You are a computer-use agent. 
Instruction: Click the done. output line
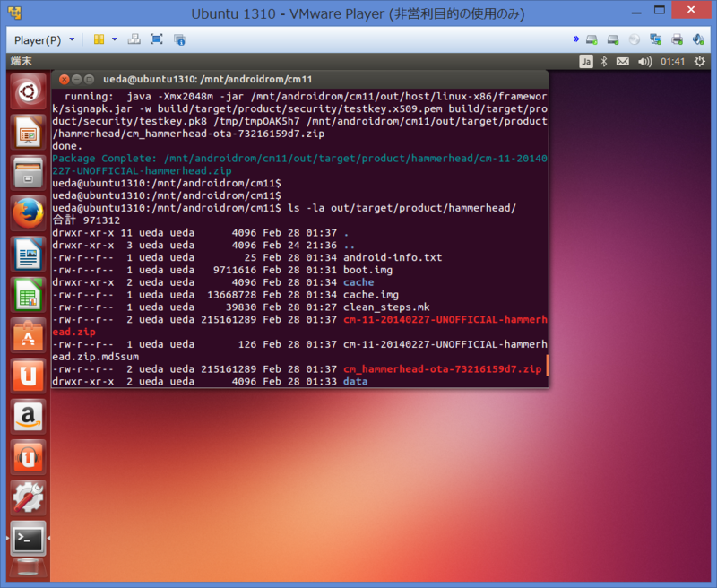(67, 146)
